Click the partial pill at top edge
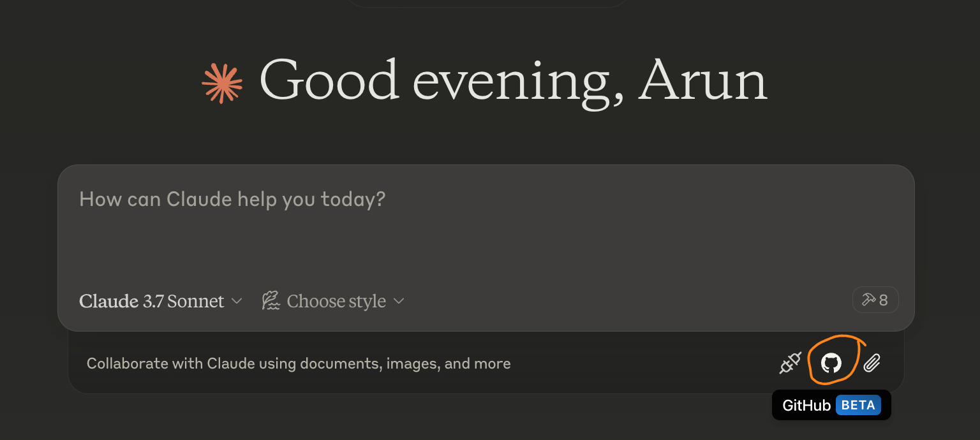The image size is (980, 440). point(486,3)
